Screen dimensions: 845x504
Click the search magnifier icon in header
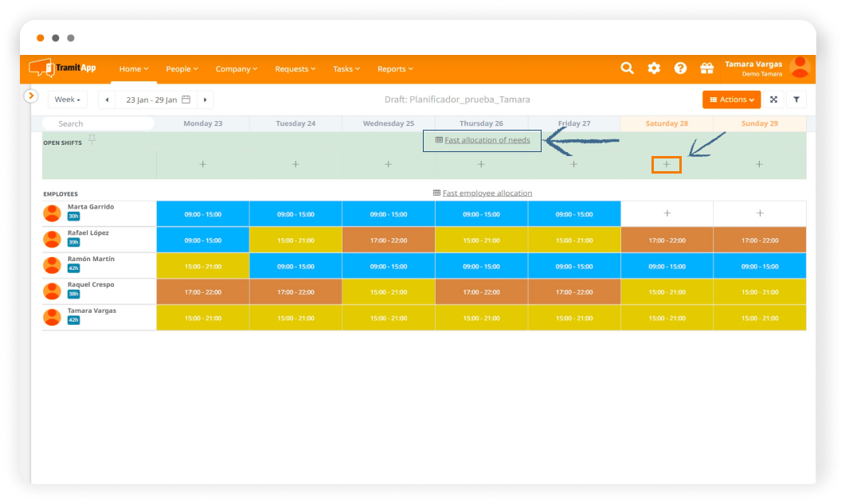point(628,68)
